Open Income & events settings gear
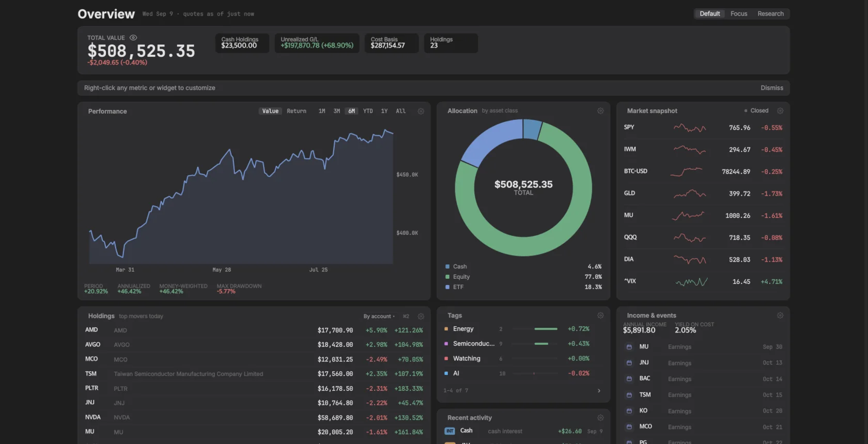The height and width of the screenshot is (444, 868). (780, 315)
